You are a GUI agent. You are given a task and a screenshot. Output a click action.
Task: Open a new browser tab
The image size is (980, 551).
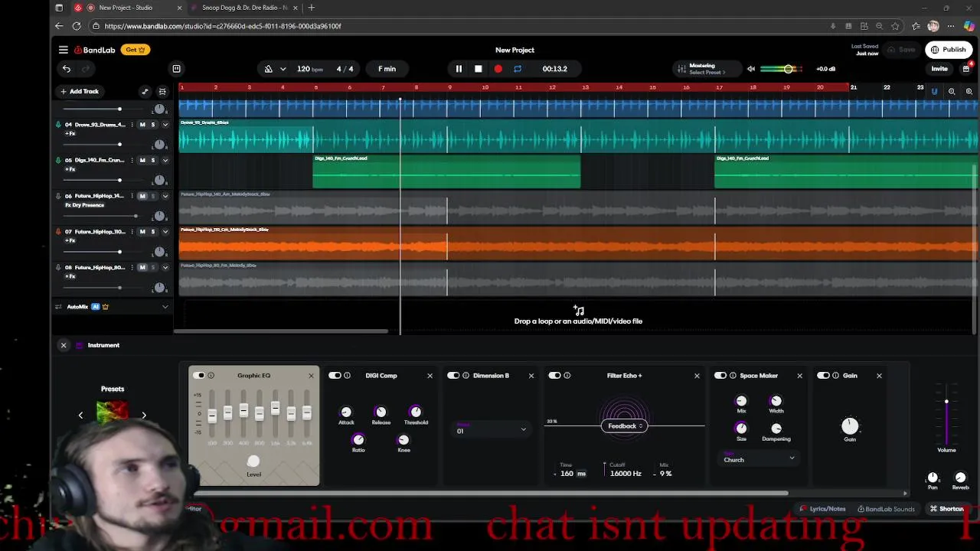311,8
